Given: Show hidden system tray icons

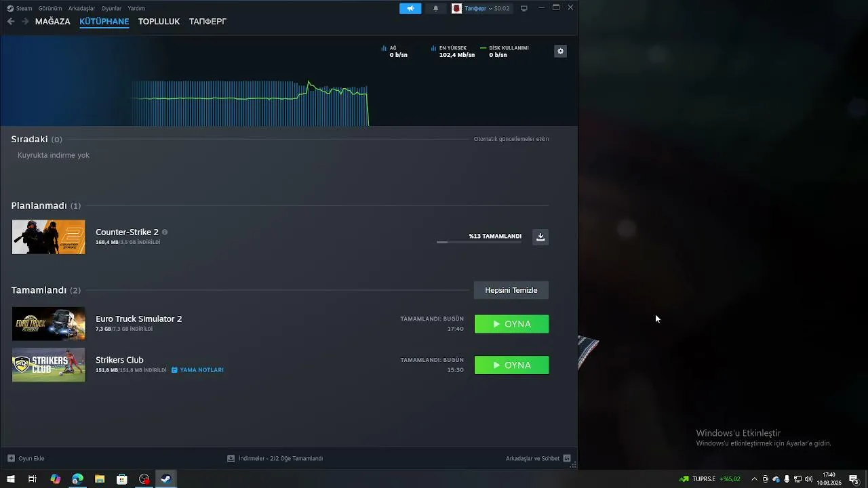Looking at the screenshot, I should coord(754,479).
